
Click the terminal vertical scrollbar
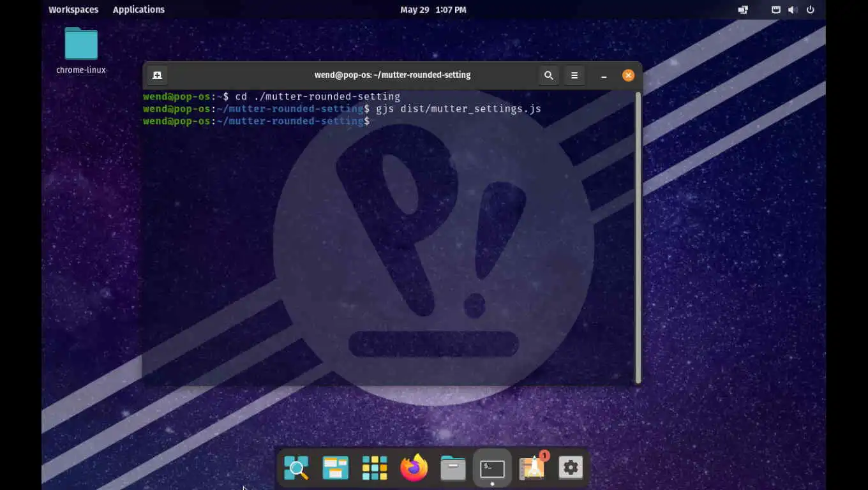point(638,237)
